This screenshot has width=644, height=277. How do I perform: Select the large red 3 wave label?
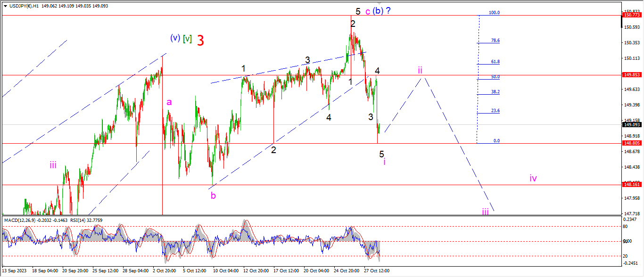point(200,41)
